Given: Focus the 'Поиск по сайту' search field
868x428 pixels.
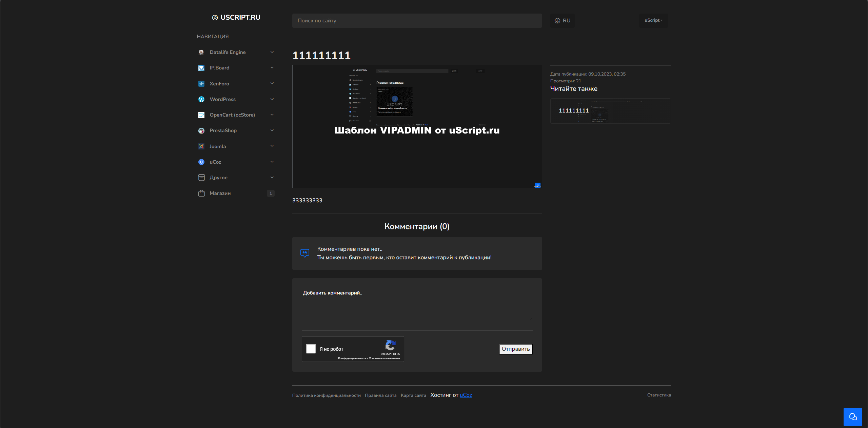Looking at the screenshot, I should pos(417,21).
